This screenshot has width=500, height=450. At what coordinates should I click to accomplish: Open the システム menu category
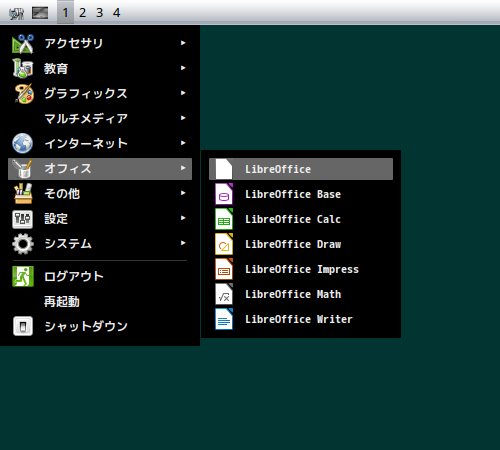(x=100, y=243)
